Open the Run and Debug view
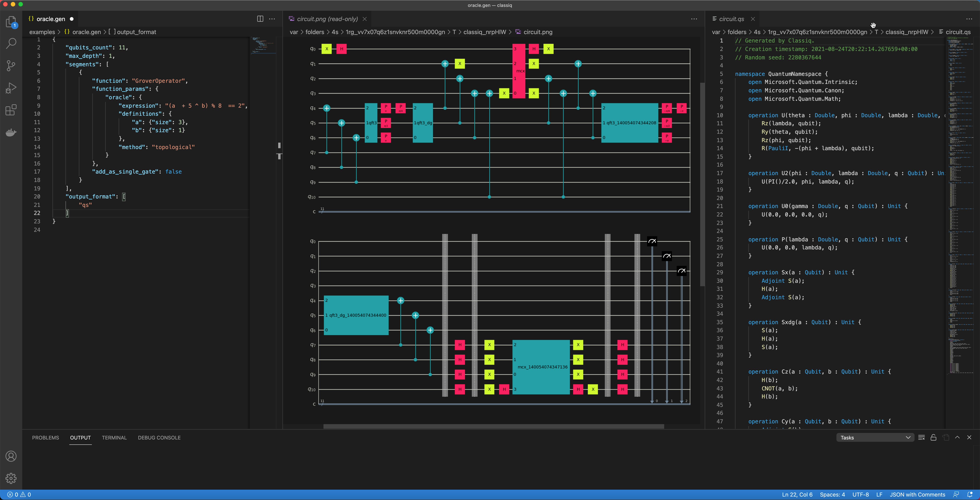Image resolution: width=980 pixels, height=500 pixels. coord(11,88)
